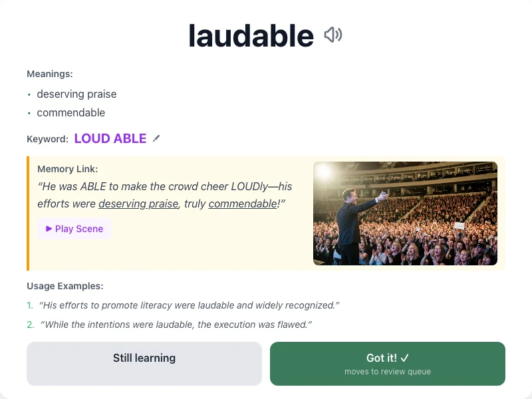Click the "Usage Examples:" heading
This screenshot has width=532, height=399.
[65, 286]
